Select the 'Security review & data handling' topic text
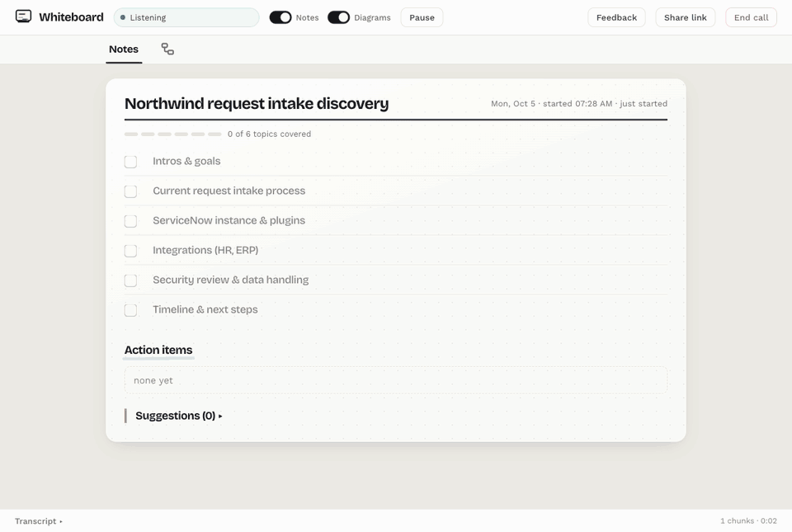The image size is (792, 532). point(231,280)
